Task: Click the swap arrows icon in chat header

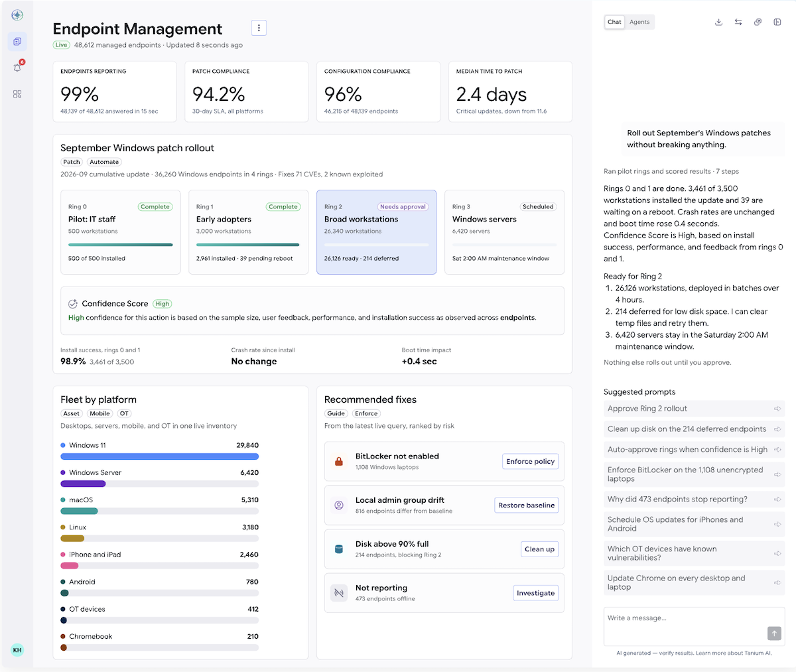Action: tap(738, 22)
